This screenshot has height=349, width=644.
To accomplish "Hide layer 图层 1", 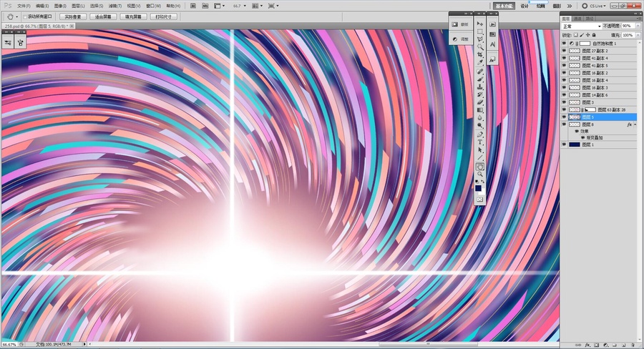I will pyautogui.click(x=564, y=144).
